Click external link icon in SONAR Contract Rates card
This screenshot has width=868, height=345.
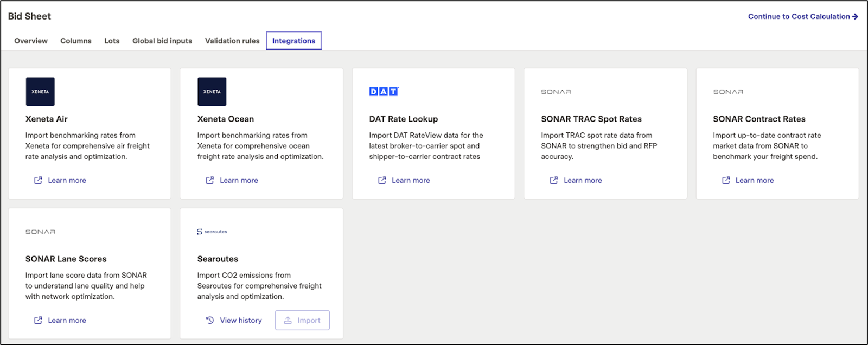click(726, 180)
